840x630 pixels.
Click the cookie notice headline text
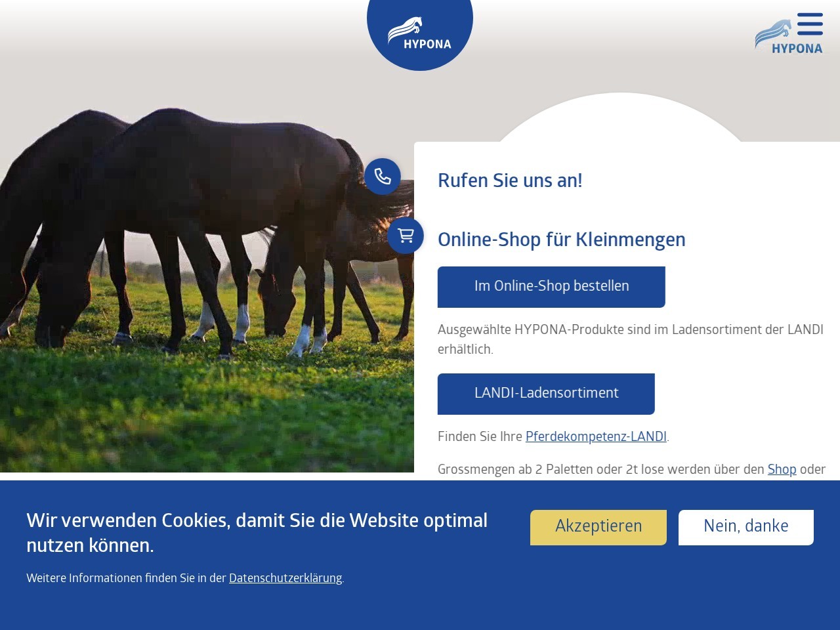coord(257,533)
